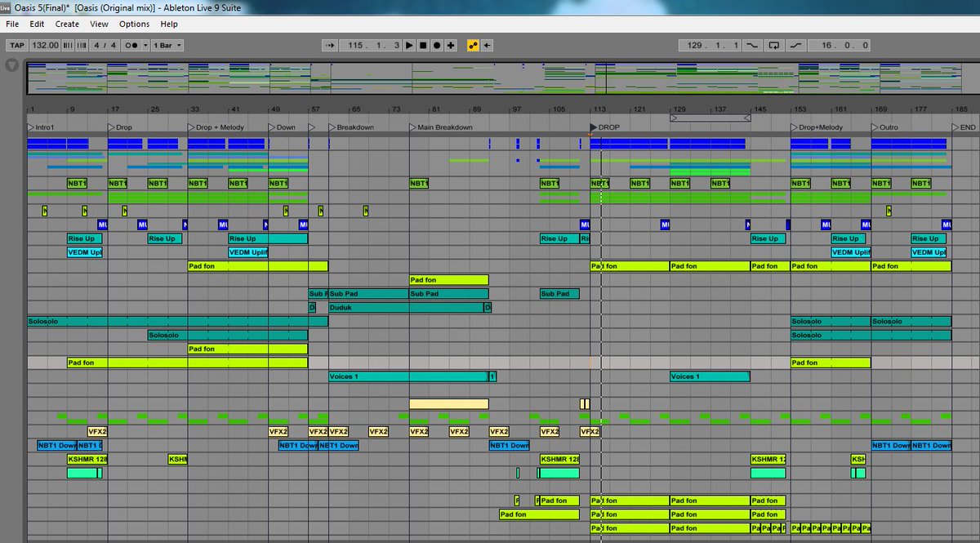Open the Edit menu
This screenshot has width=980, height=543.
(x=37, y=24)
